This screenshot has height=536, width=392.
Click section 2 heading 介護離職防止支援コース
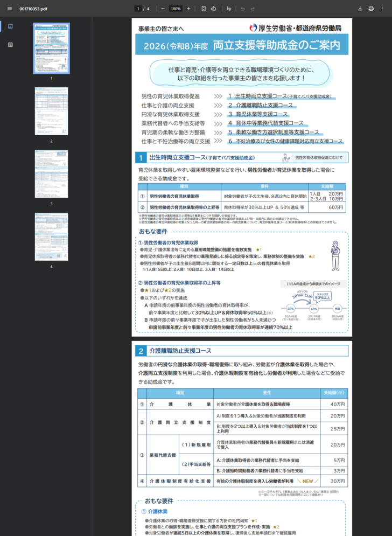pyautogui.click(x=180, y=351)
